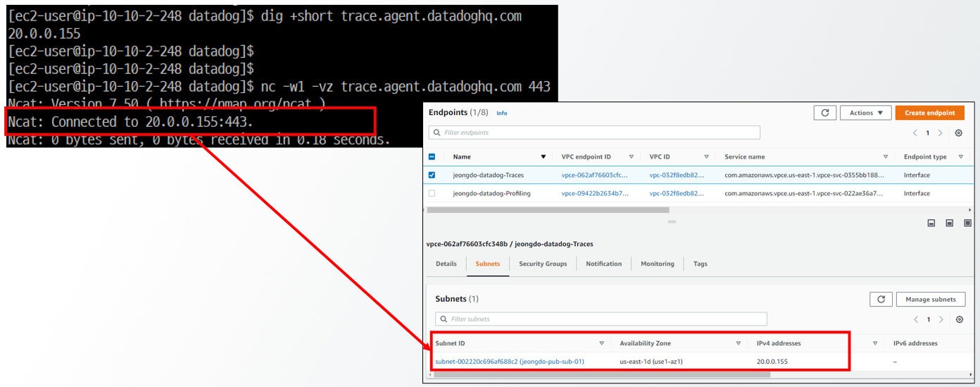Click service name ending svc-022ae36a7...

(x=804, y=193)
